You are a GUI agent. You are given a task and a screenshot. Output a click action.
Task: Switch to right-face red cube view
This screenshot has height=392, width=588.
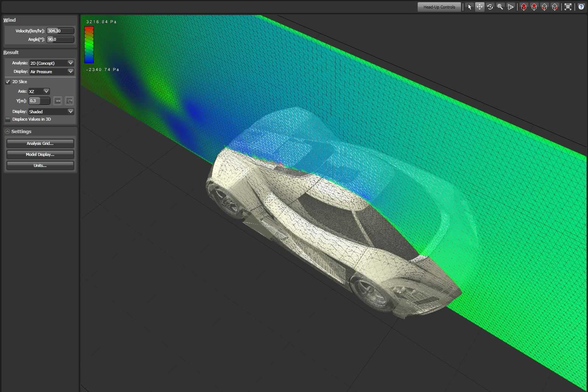[x=555, y=7]
